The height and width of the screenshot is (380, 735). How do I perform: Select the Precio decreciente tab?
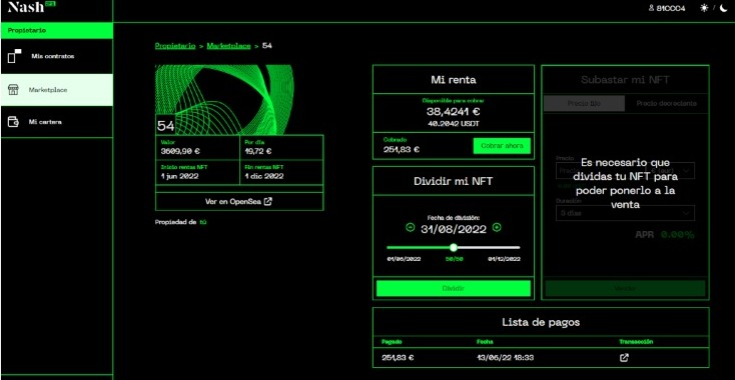(x=666, y=104)
